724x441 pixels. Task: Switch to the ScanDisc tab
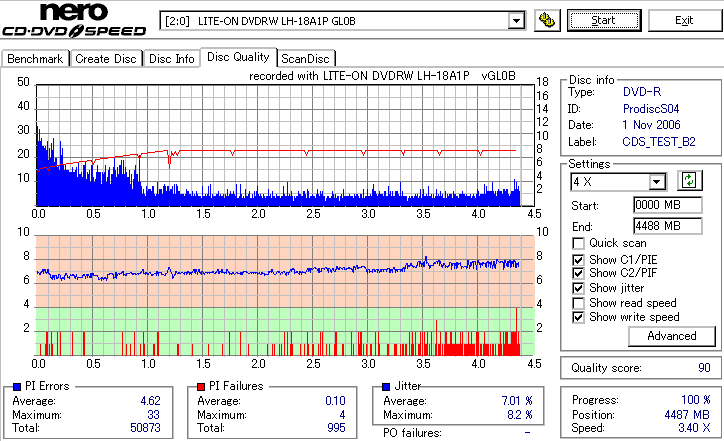305,59
